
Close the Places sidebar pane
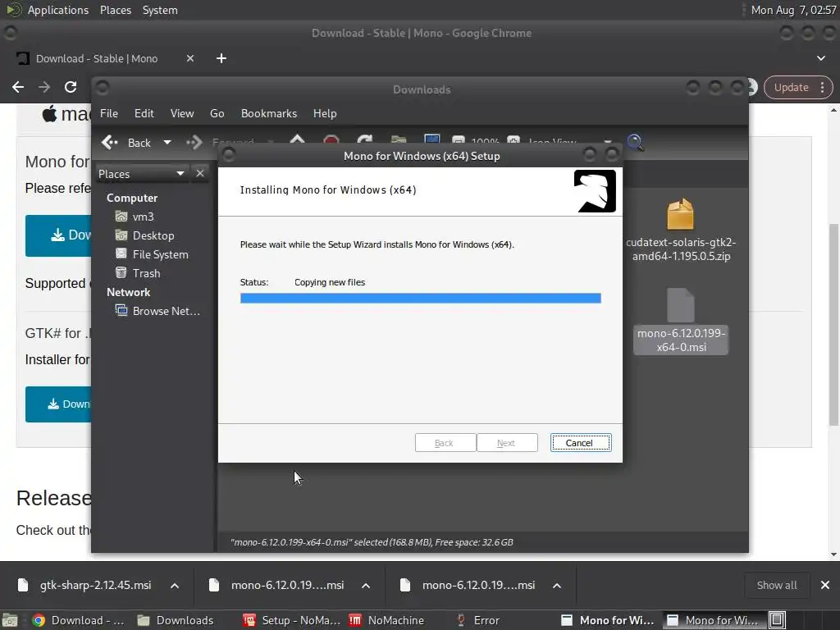(x=200, y=174)
